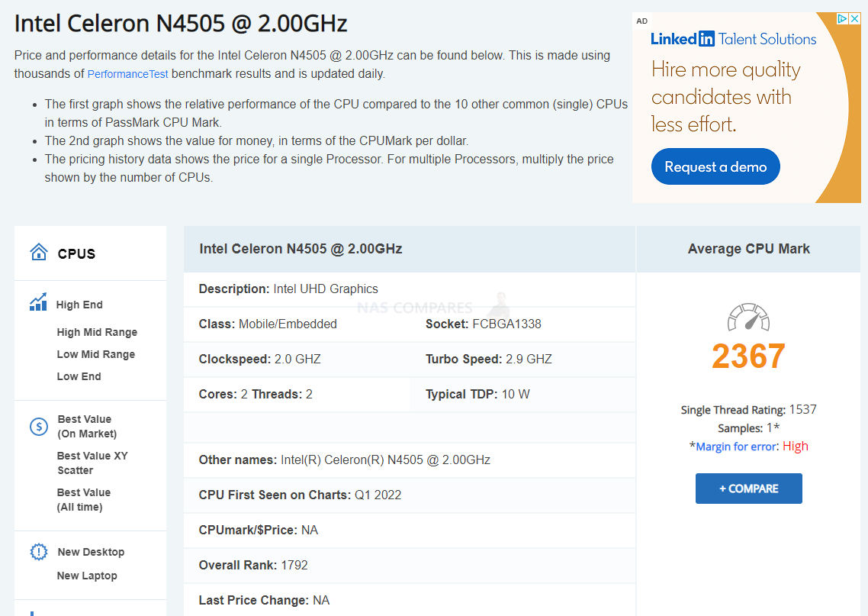Click the Best Value dollar icon
This screenshot has width=868, height=616.
tap(39, 427)
